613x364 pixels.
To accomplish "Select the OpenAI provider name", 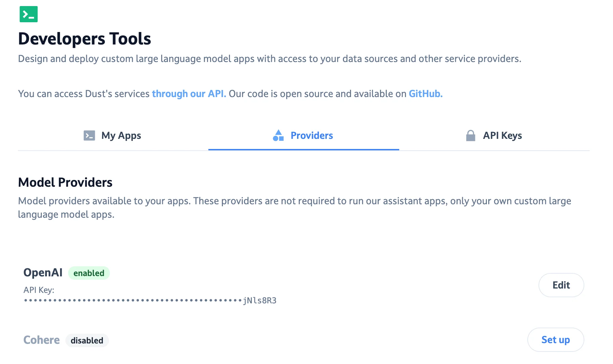I will pos(42,272).
